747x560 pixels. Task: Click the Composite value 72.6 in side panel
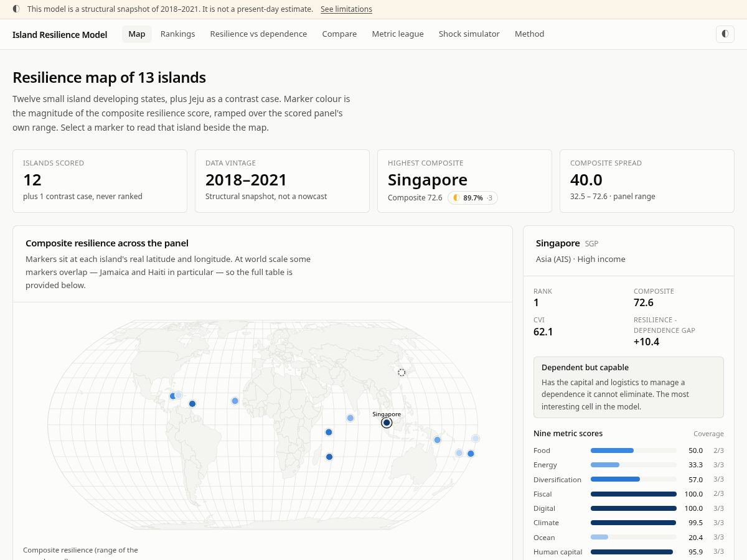tap(644, 303)
